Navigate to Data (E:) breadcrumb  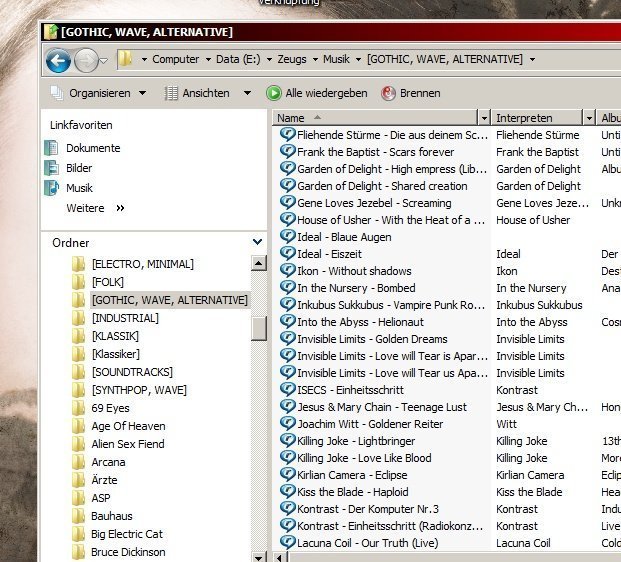[x=238, y=59]
